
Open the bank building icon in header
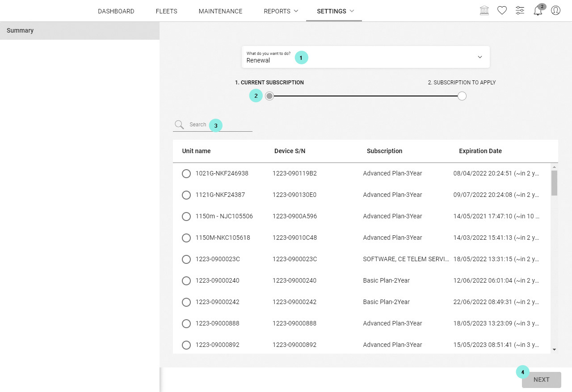[x=484, y=10]
